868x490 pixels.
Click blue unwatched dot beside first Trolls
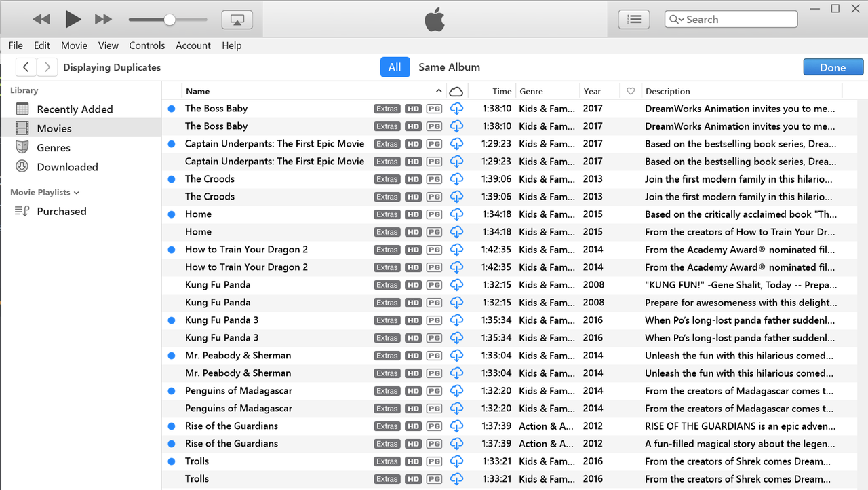pos(171,461)
